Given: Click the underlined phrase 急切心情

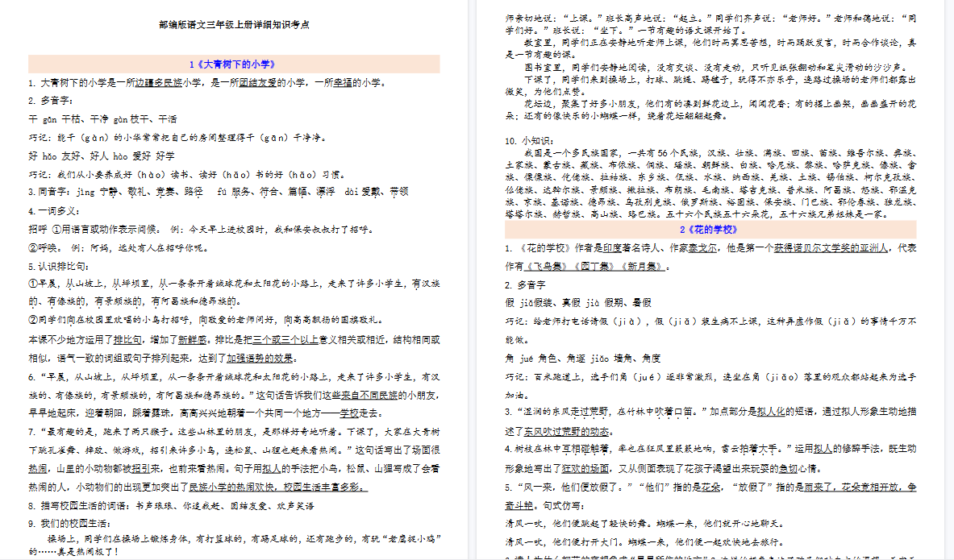Looking at the screenshot, I should [x=789, y=466].
